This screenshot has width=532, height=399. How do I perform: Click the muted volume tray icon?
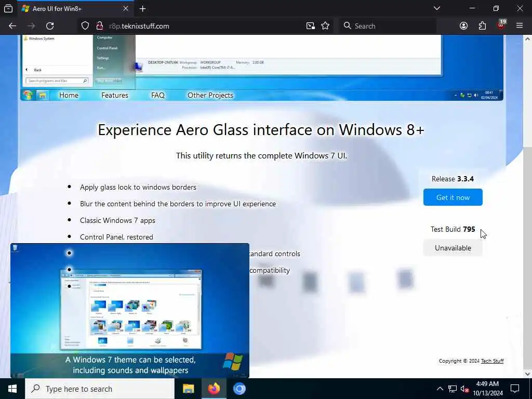pos(465,389)
